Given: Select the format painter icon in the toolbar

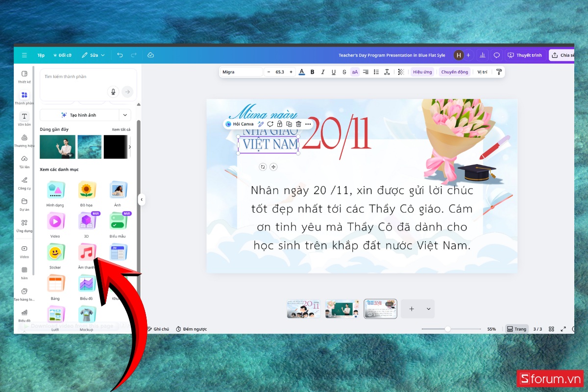Looking at the screenshot, I should pyautogui.click(x=499, y=72).
